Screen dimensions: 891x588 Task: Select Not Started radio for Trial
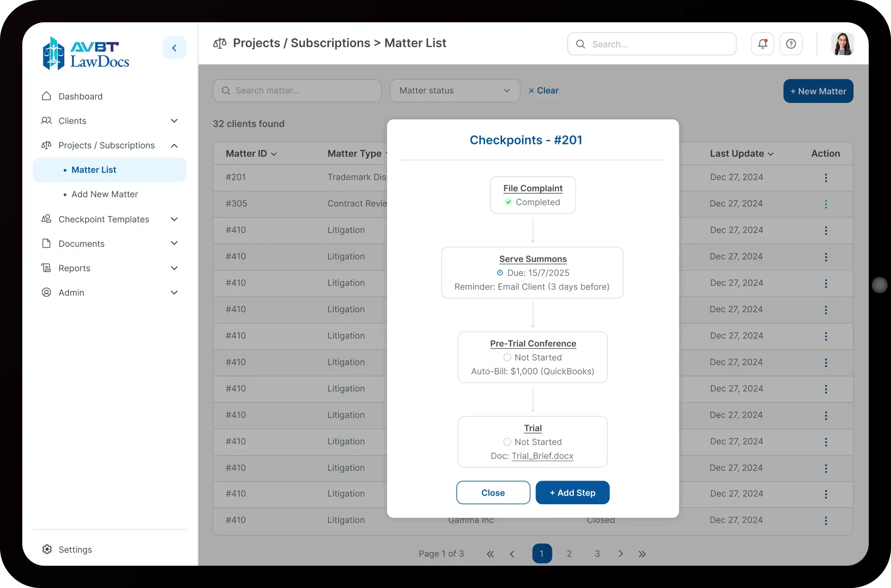tap(507, 442)
